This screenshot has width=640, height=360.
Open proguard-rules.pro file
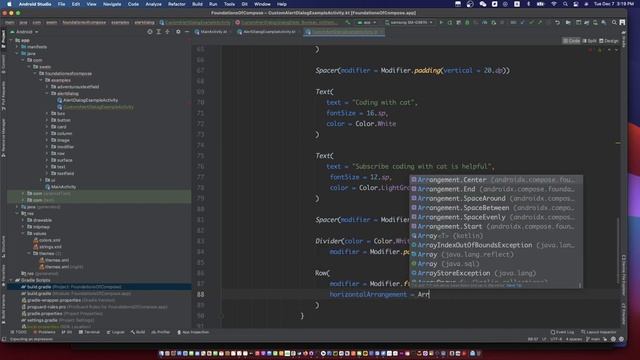click(x=94, y=307)
